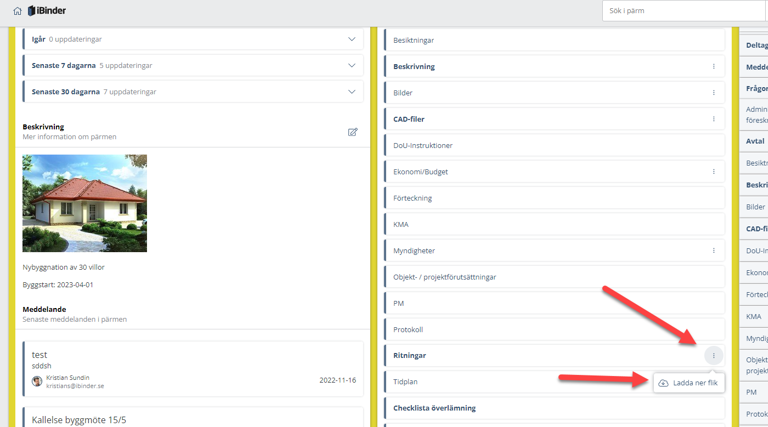Open the iBinder logo link
Viewport: 768px width, 427px height.
click(47, 11)
